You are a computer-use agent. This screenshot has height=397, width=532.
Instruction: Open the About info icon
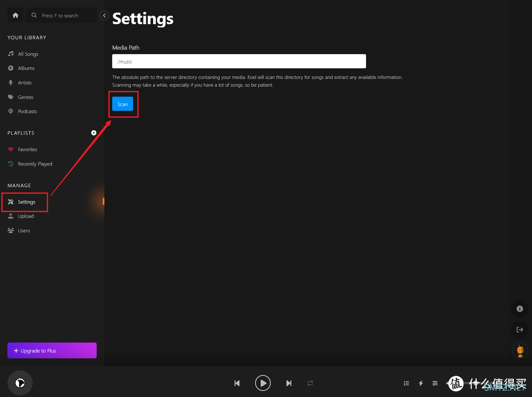[520, 309]
